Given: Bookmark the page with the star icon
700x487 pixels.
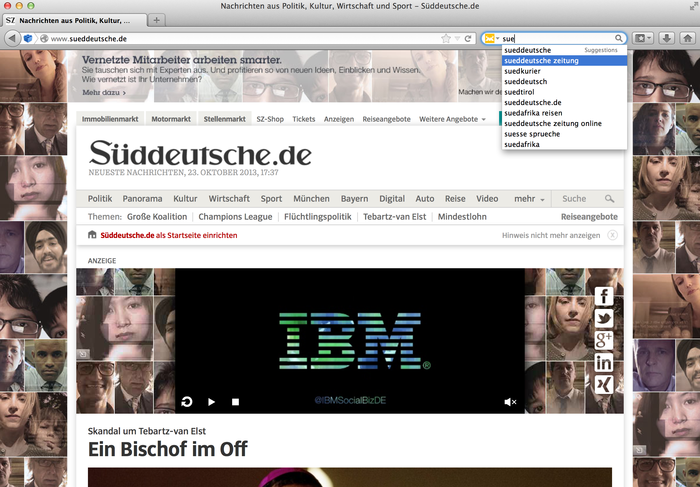Looking at the screenshot, I should pos(446,38).
